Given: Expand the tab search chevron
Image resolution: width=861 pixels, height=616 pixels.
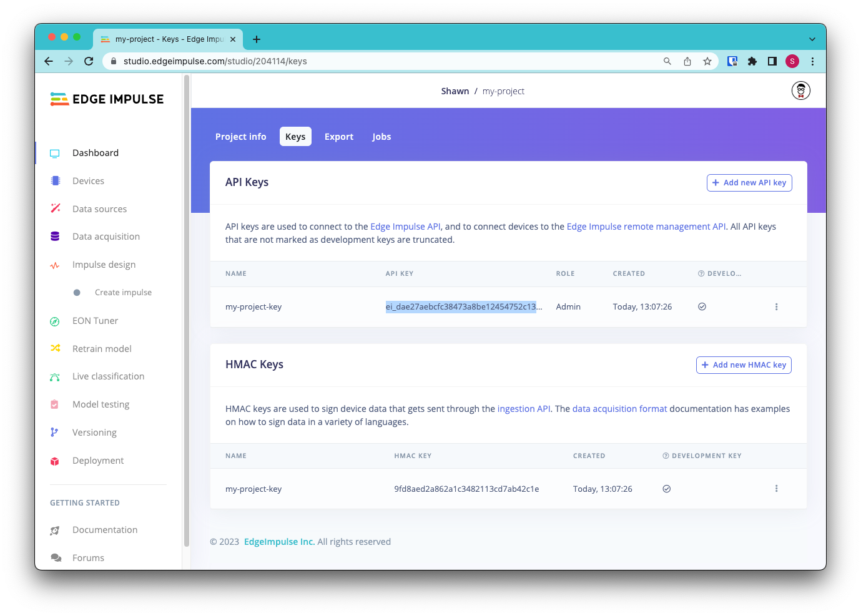Looking at the screenshot, I should click(x=812, y=39).
